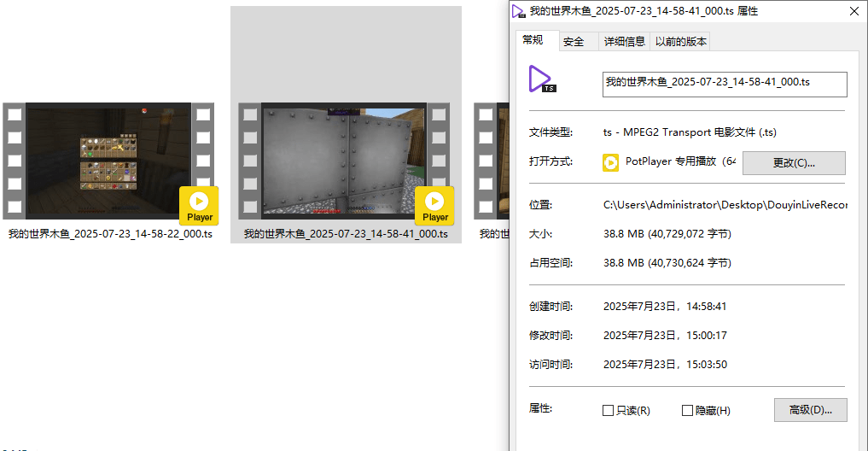Screen dimensions: 868x451
Task: Click the filename text field in properties
Action: point(724,84)
